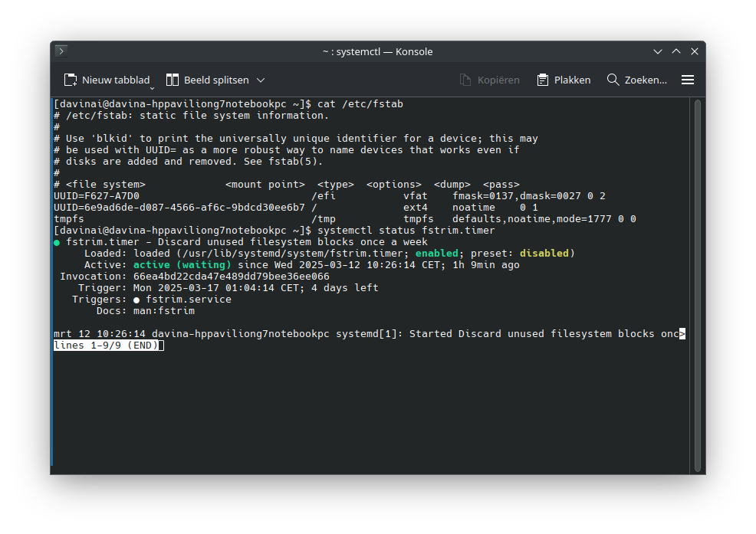Click the terminal vertical scrollbar
This screenshot has height=534, width=756.
697,285
